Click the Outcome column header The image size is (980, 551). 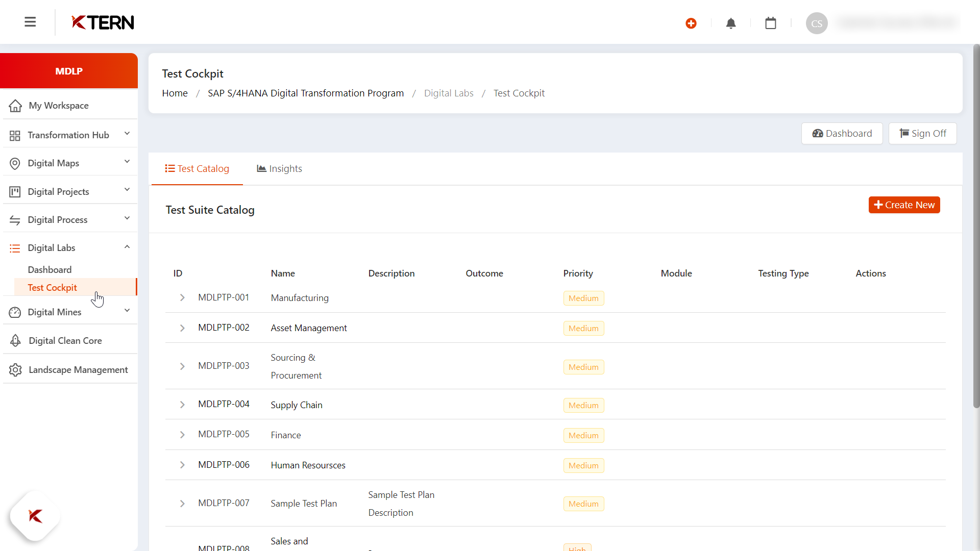(484, 273)
